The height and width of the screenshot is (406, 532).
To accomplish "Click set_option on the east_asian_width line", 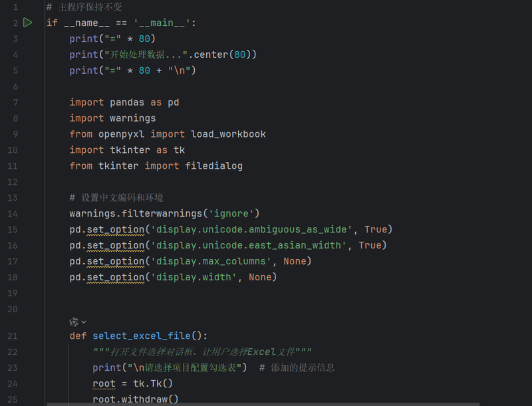I will pos(116,245).
